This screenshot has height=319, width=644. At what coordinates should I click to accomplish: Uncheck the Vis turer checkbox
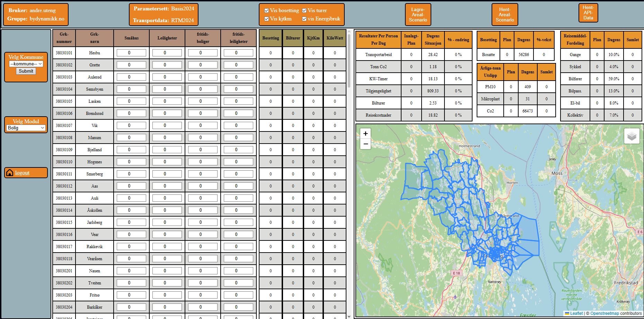tap(304, 11)
